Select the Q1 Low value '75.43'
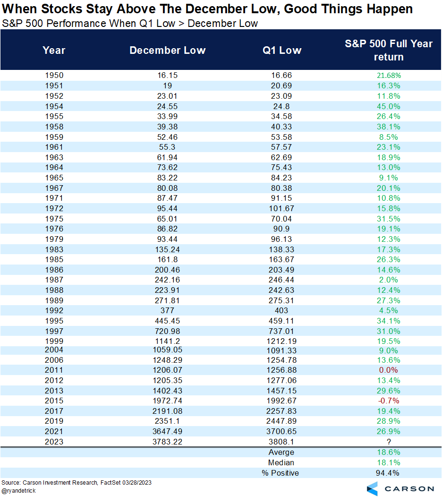The image size is (442, 504). pos(281,167)
